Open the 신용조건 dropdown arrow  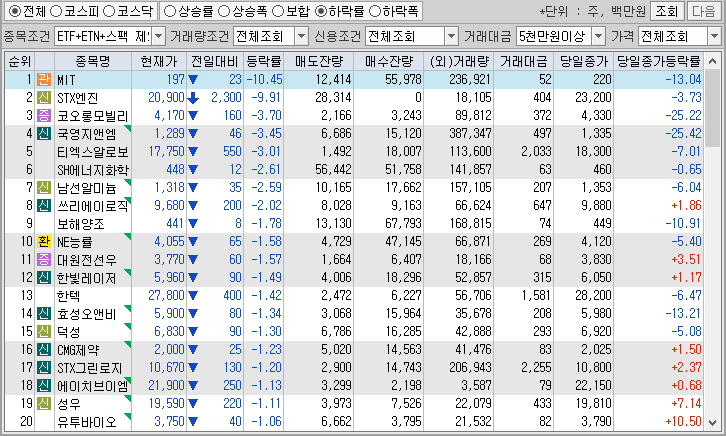pyautogui.click(x=451, y=36)
